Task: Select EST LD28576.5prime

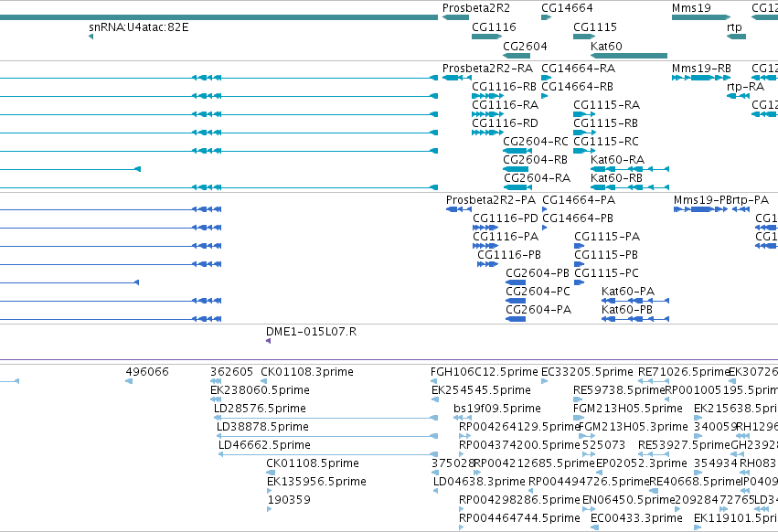Action: [x=260, y=409]
